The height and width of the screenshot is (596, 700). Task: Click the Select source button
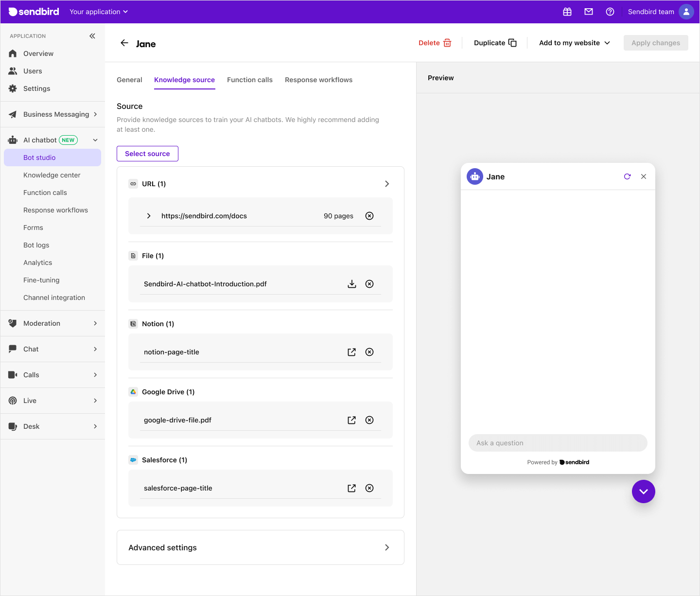tap(147, 154)
